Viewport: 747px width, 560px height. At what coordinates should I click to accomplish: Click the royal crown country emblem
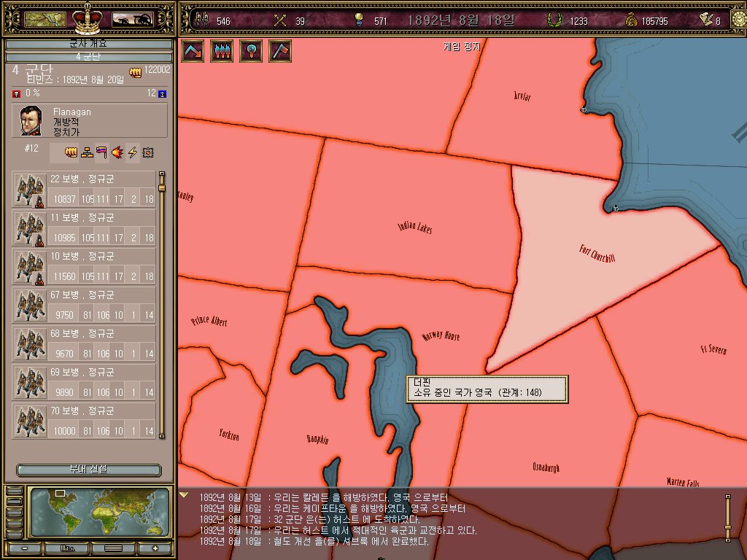pos(88,18)
